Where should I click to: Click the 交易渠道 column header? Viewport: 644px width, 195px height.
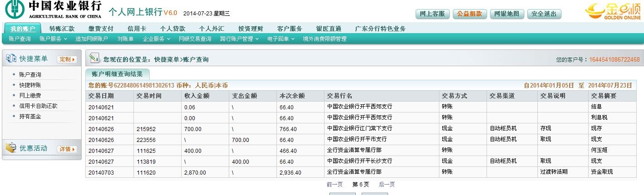[x=512, y=96]
